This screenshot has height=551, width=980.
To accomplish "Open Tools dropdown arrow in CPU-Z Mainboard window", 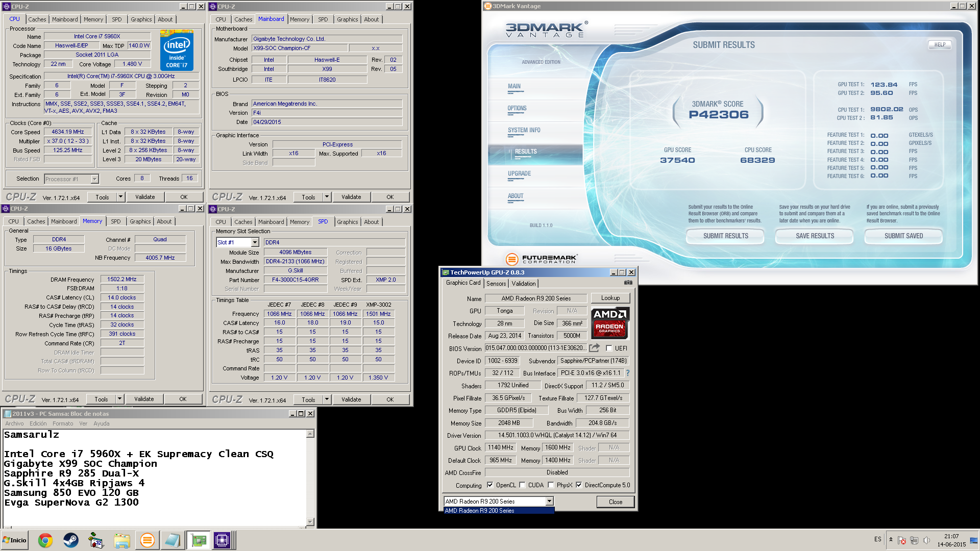I will (x=327, y=197).
